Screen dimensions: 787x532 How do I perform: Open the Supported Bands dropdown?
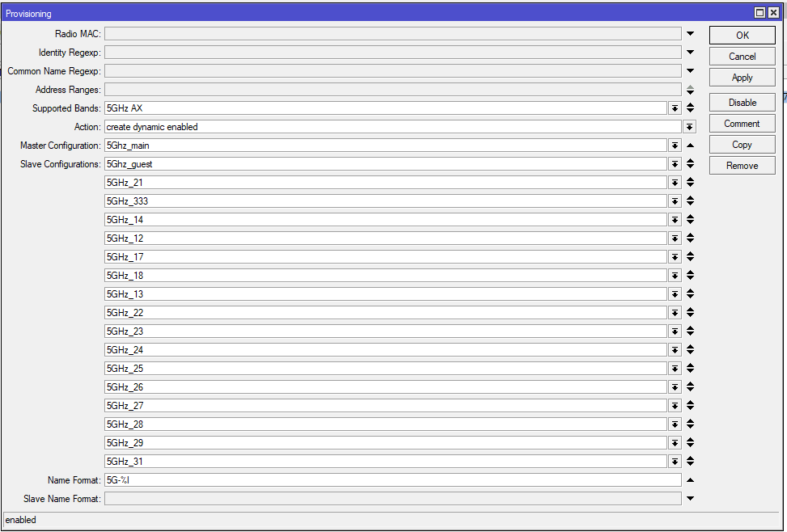coord(675,108)
